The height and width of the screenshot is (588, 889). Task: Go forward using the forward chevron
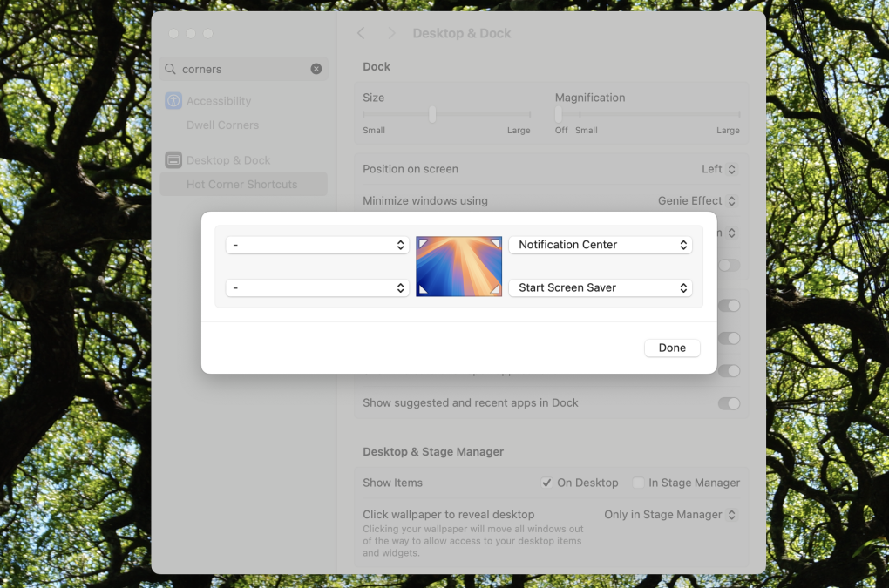pyautogui.click(x=391, y=33)
